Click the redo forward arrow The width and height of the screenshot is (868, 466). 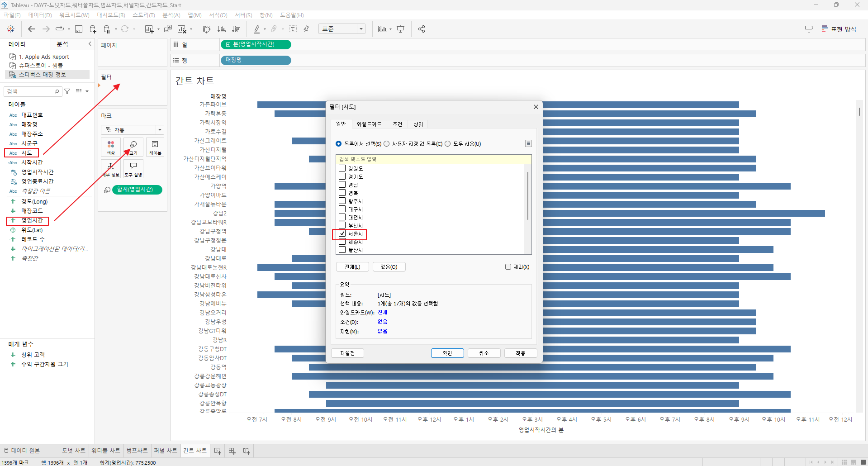(x=46, y=29)
